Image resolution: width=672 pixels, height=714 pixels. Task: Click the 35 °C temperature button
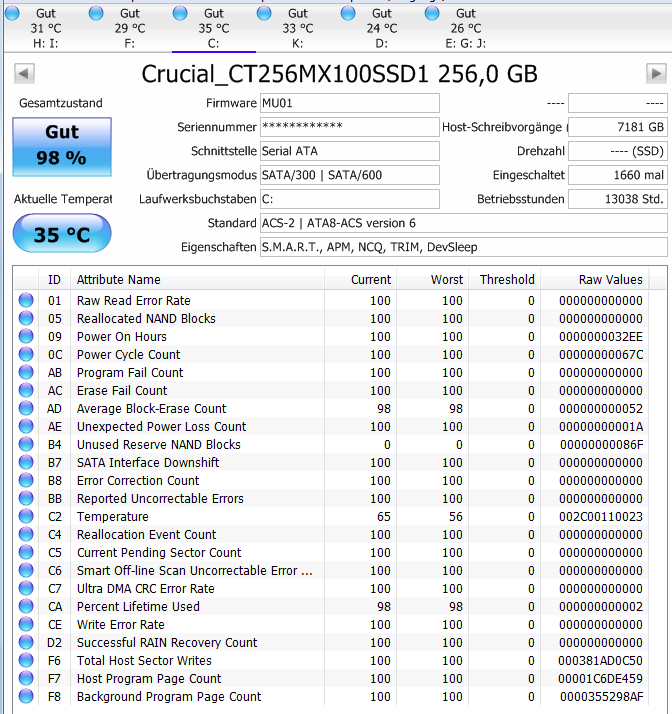(x=62, y=234)
